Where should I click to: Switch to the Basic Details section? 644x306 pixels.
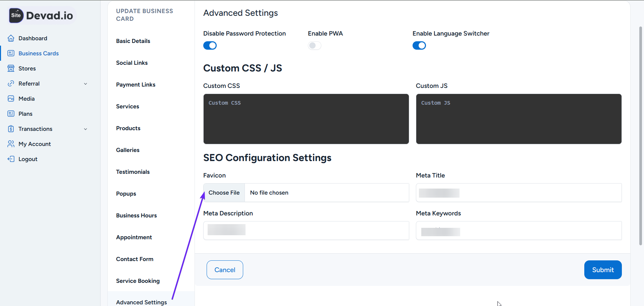(x=133, y=41)
